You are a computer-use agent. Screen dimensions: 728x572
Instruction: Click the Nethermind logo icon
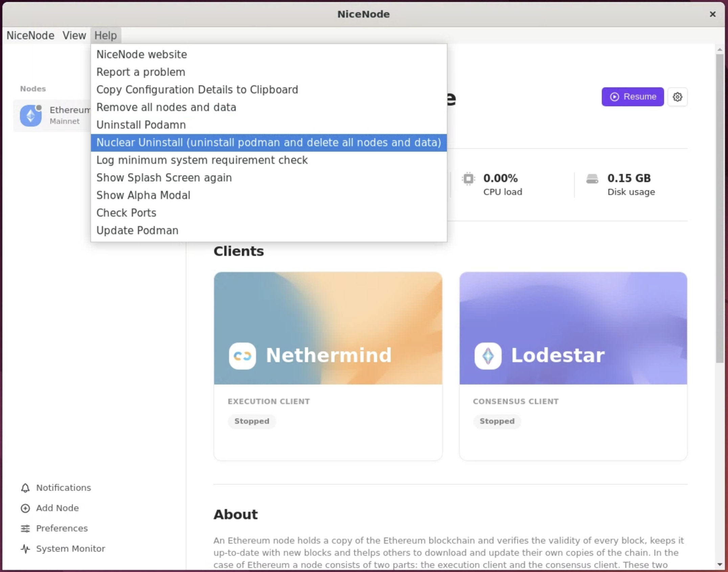pyautogui.click(x=242, y=356)
